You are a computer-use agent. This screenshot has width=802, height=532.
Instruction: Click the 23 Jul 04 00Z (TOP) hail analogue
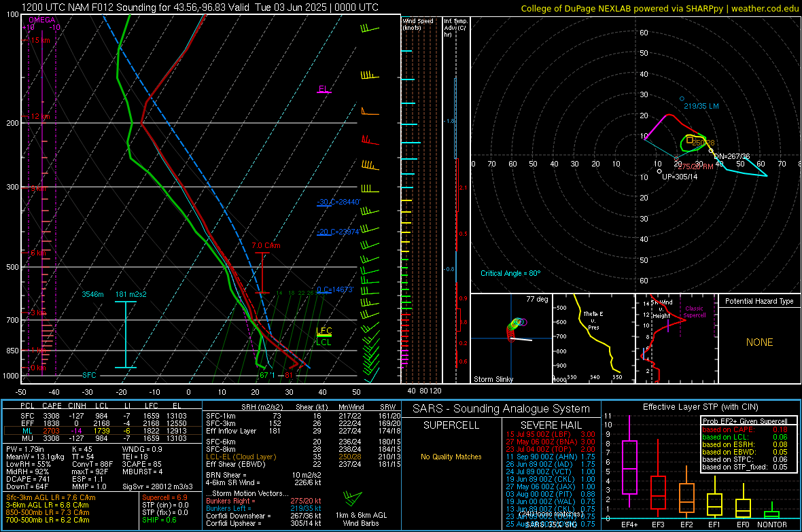551,448
